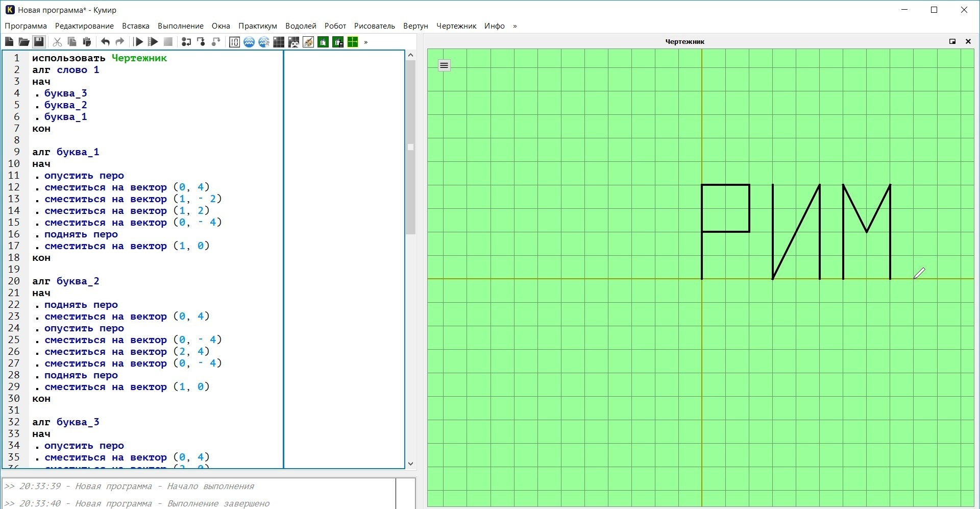The height and width of the screenshot is (509, 980).
Task: Open the register display icon with digits
Action: 234,42
